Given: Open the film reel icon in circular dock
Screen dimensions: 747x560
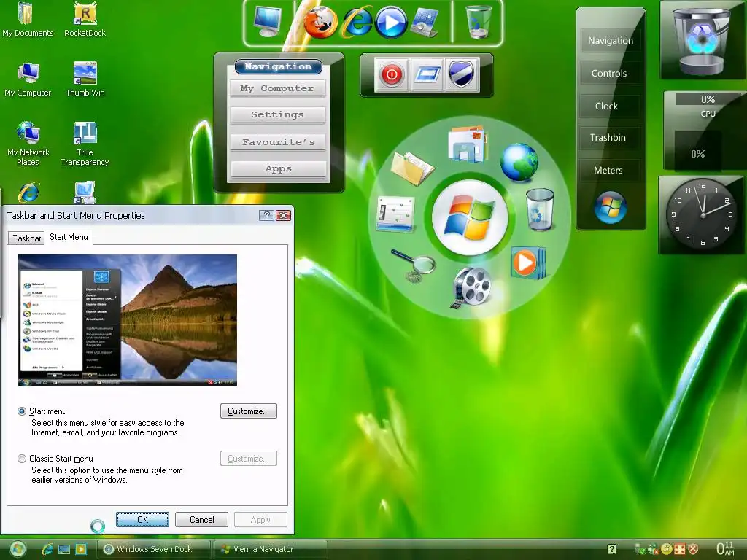Looking at the screenshot, I should click(471, 287).
